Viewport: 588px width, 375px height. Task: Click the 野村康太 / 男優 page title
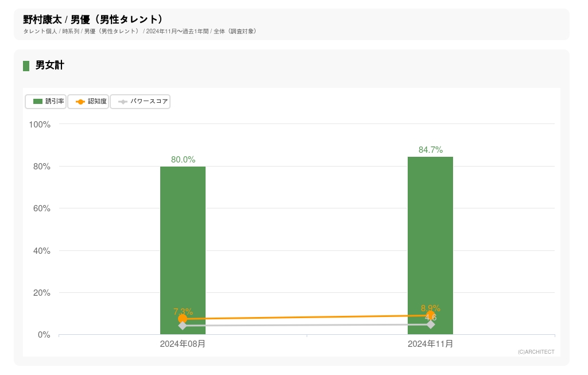click(93, 20)
